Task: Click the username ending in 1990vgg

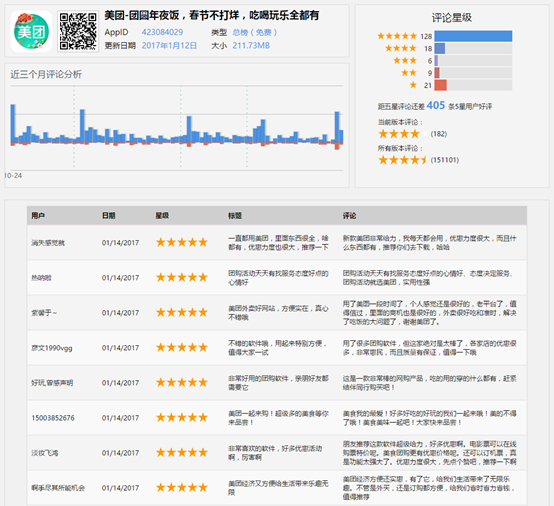Action: pos(52,348)
